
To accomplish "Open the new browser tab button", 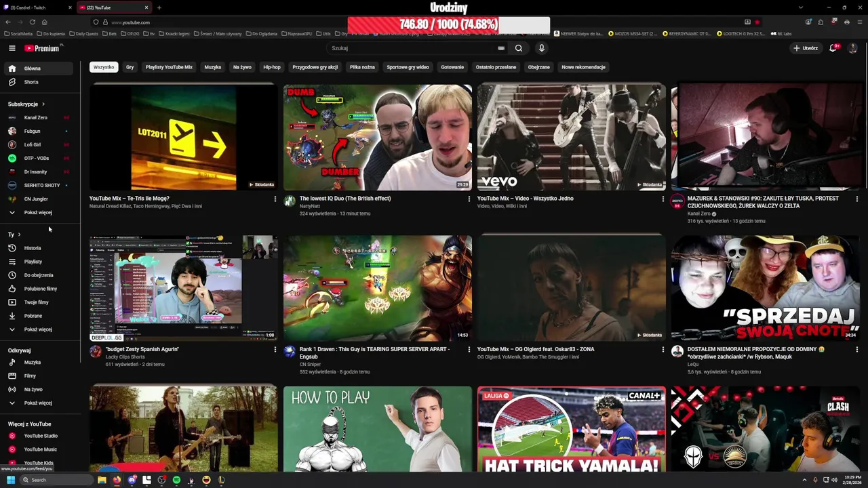I will coord(159,7).
